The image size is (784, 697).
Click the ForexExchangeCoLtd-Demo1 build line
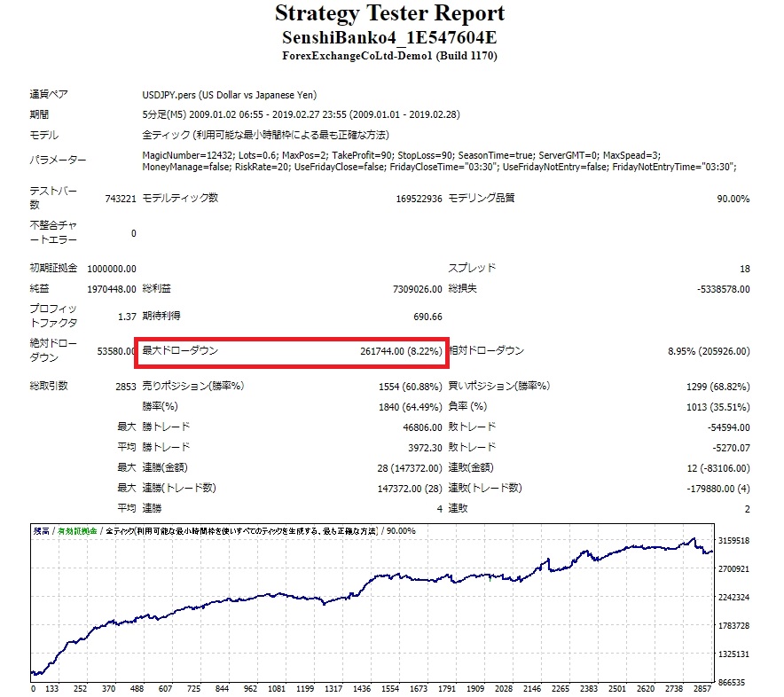coord(390,56)
